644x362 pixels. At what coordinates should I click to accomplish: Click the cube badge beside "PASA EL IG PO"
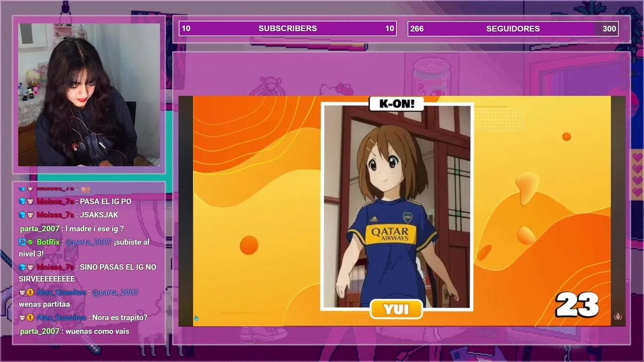[22, 201]
